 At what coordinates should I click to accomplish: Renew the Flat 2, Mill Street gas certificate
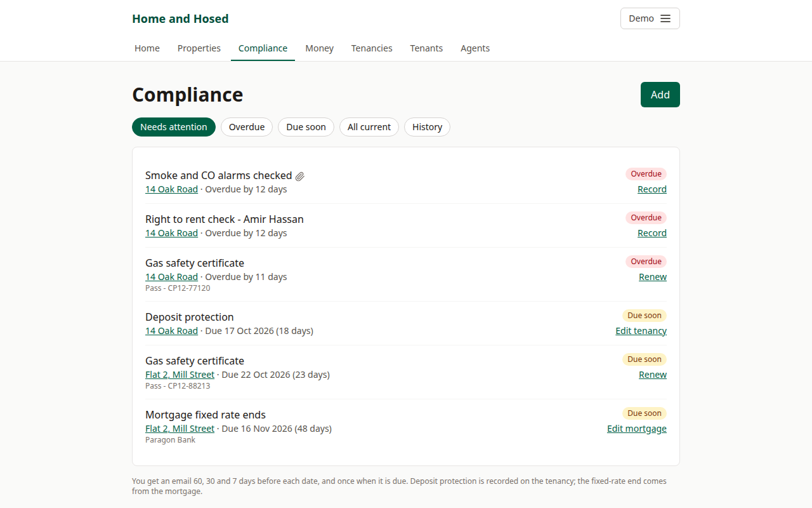[x=653, y=375]
